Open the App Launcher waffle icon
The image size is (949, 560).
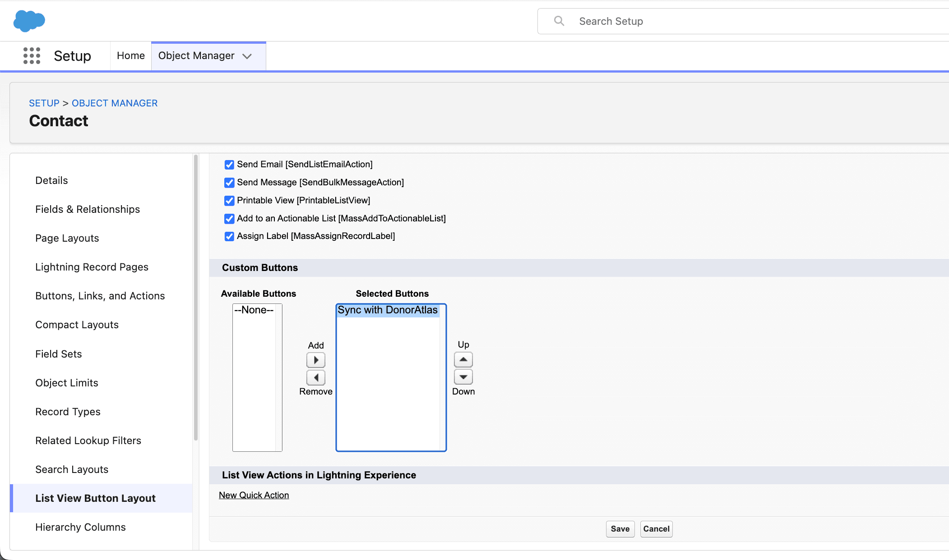pos(32,56)
